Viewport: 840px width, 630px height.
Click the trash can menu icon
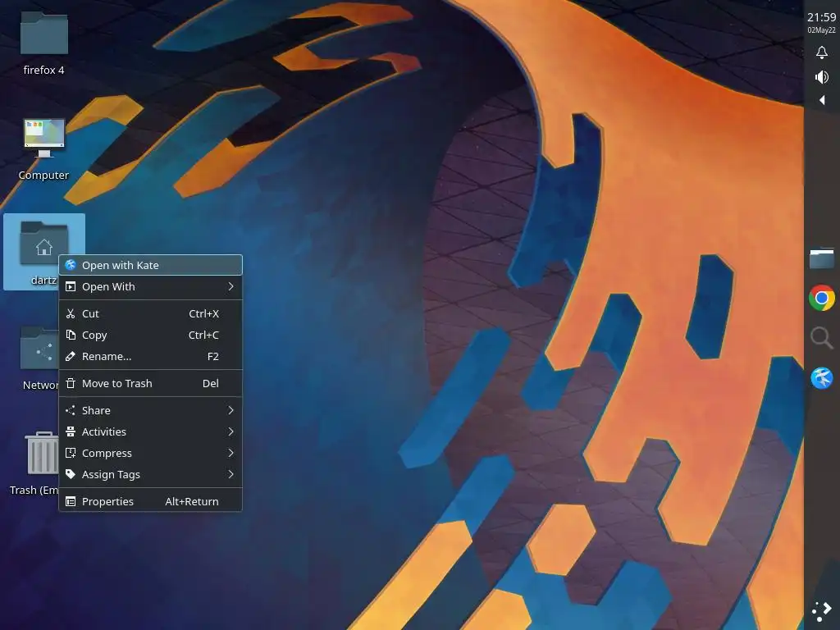(x=71, y=383)
